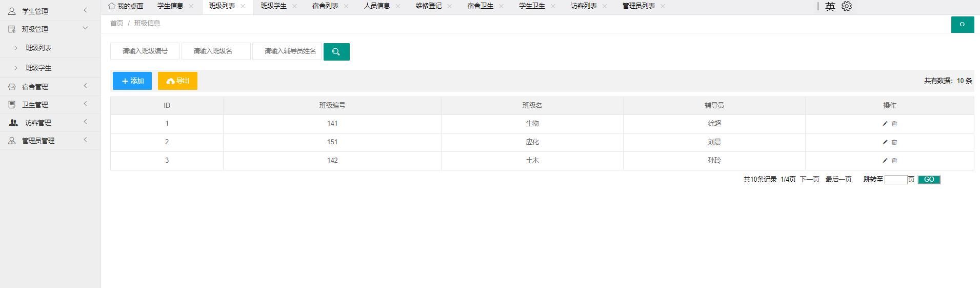The height and width of the screenshot is (288, 980).
Task: Click the 卫生管理 sidebar icon
Action: [12, 105]
